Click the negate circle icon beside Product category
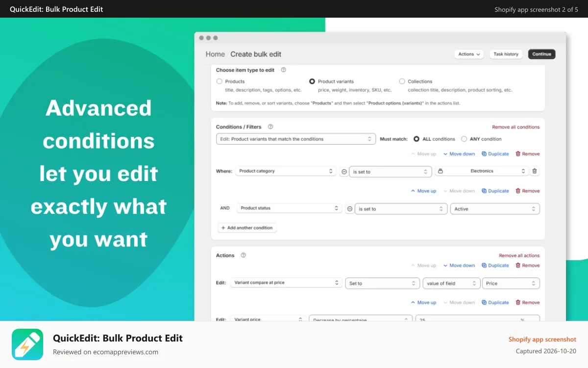Image resolution: width=588 pixels, height=368 pixels. [x=344, y=172]
